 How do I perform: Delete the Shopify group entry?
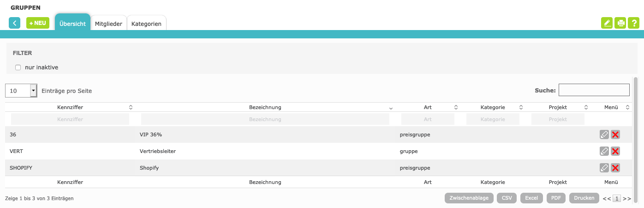point(615,168)
